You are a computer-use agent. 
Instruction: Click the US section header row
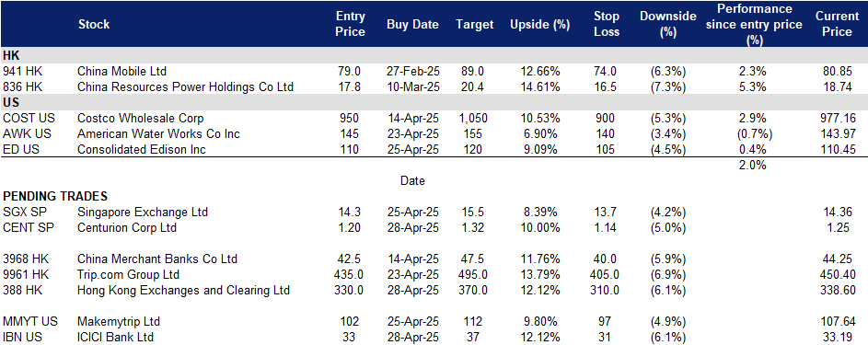point(434,103)
